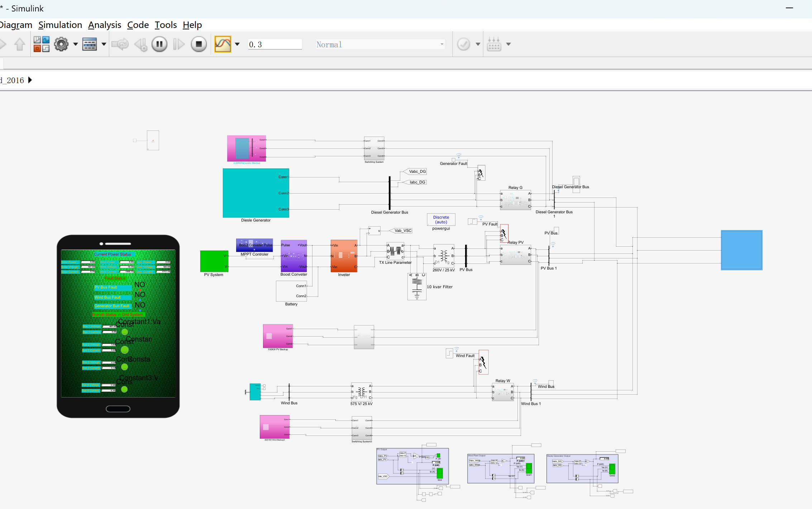Viewport: 812px width, 509px height.
Task: Expand the Configuration Parameters dropdown arrow
Action: [x=76, y=44]
